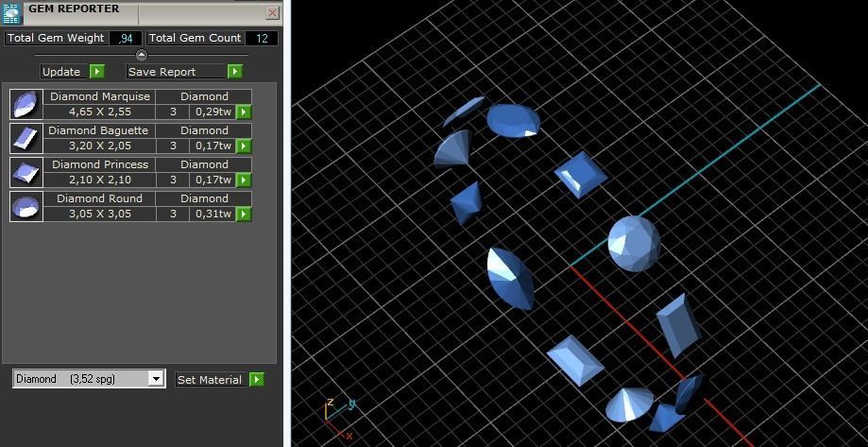
Task: Click the Diamond material cell in Marquise row
Action: pos(204,96)
